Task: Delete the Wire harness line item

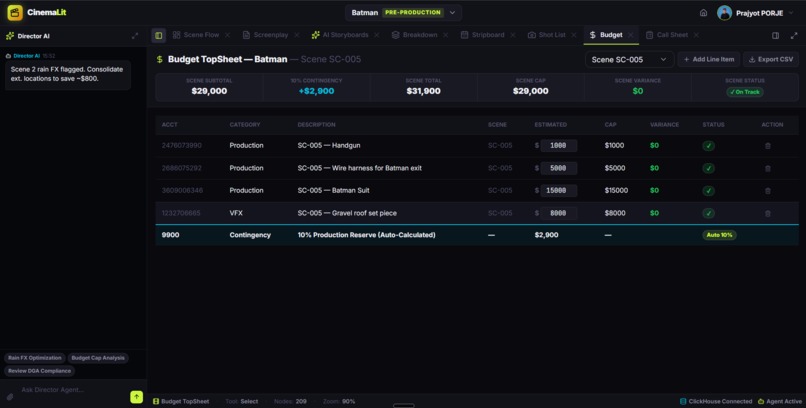Action: [767, 169]
